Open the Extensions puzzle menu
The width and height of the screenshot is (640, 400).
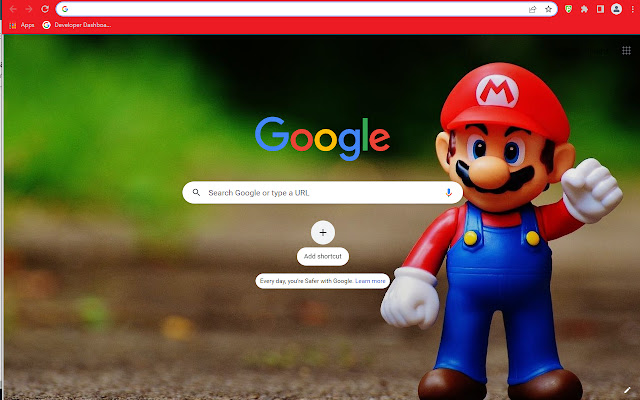(584, 9)
